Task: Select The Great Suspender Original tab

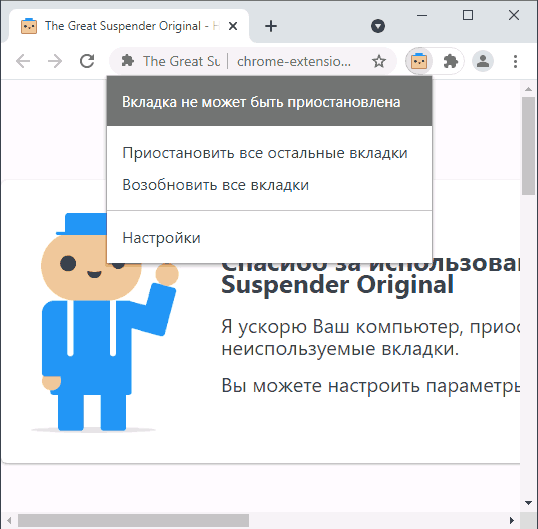Action: coord(129,26)
